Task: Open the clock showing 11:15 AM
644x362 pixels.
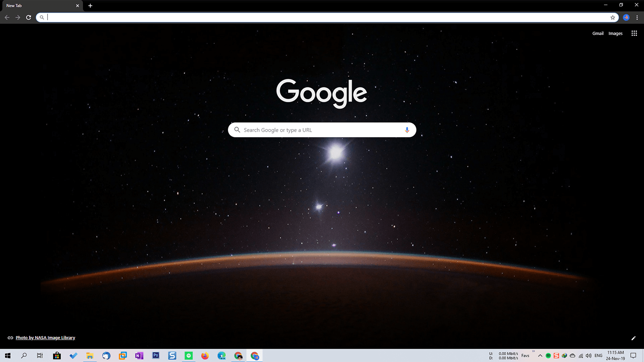Action: (615, 356)
